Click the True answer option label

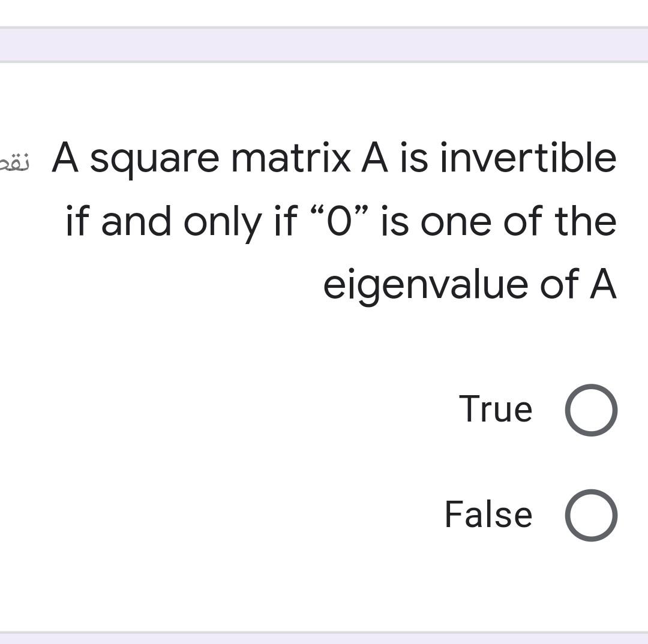pos(496,410)
